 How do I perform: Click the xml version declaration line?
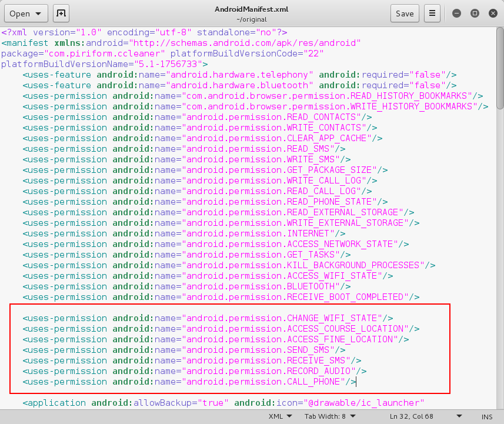click(144, 32)
